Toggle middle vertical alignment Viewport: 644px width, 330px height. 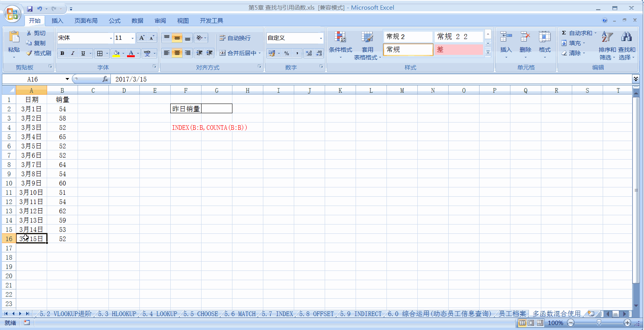click(177, 37)
